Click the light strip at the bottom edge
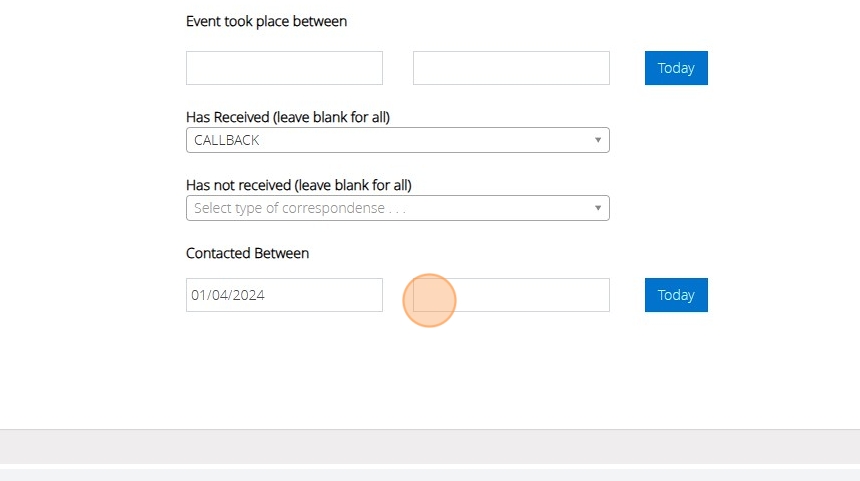This screenshot has height=481, width=860. pos(430,475)
